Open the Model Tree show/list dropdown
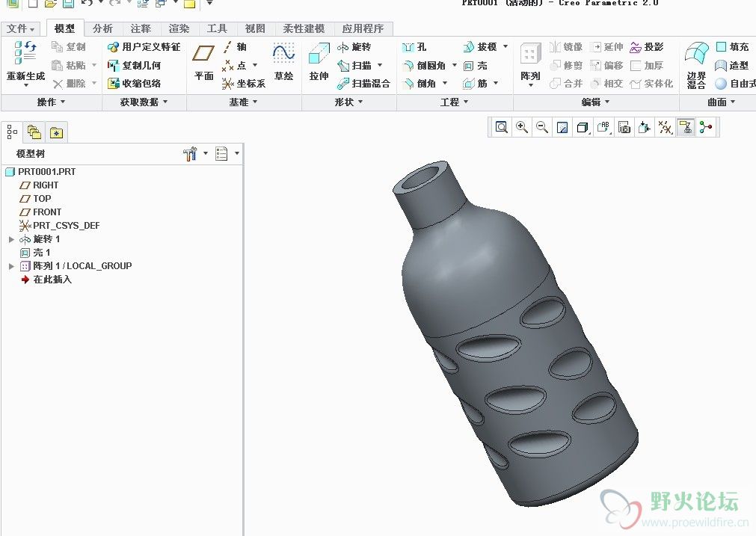This screenshot has width=756, height=536. (x=227, y=154)
